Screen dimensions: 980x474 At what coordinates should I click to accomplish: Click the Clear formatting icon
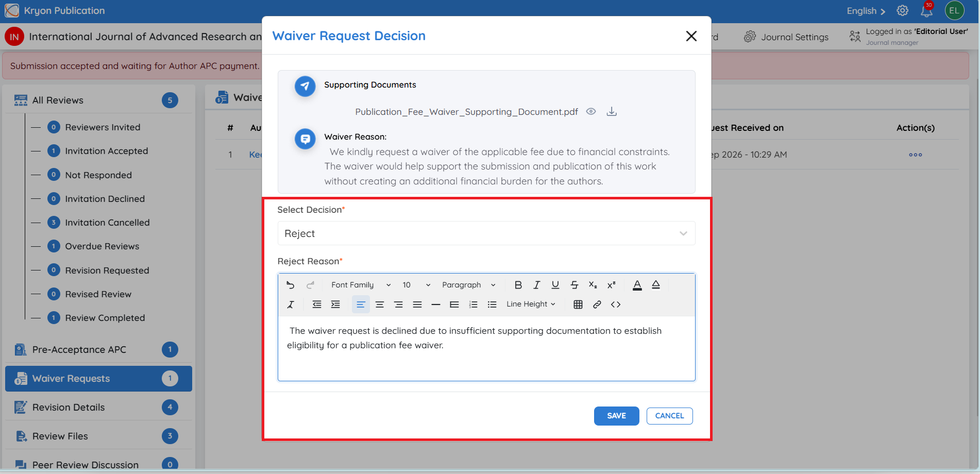click(291, 304)
